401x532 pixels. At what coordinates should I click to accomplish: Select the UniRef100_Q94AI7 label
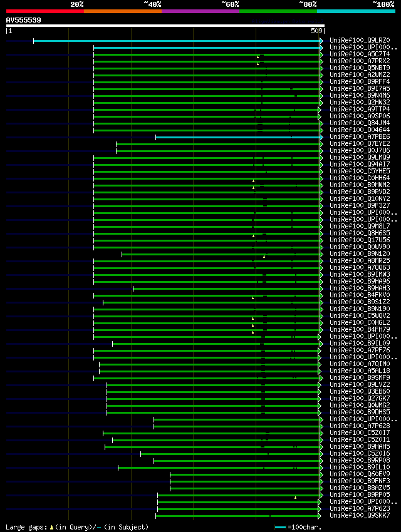point(360,165)
